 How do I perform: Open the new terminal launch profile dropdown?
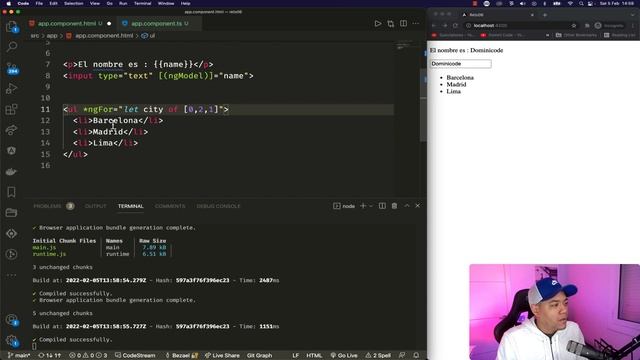pyautogui.click(x=371, y=206)
